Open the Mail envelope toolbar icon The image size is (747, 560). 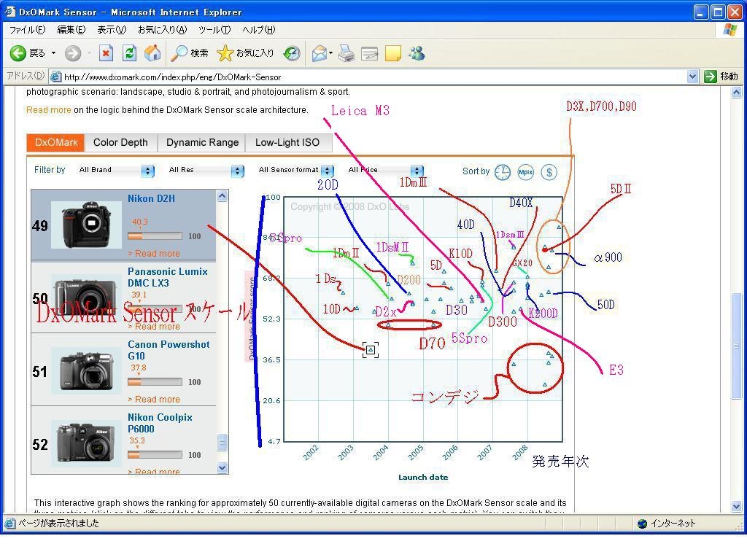(x=320, y=52)
